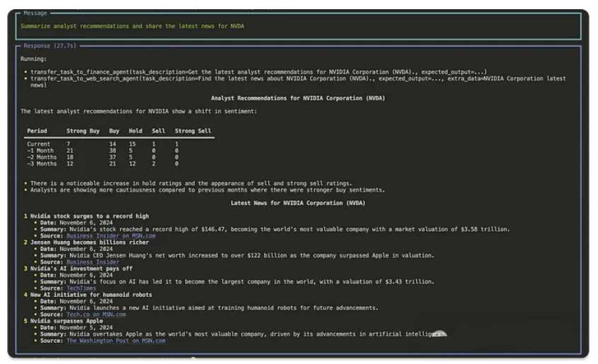Screen dimensions: 598x364
Task: Click the Message panel title
Action: coord(35,13)
